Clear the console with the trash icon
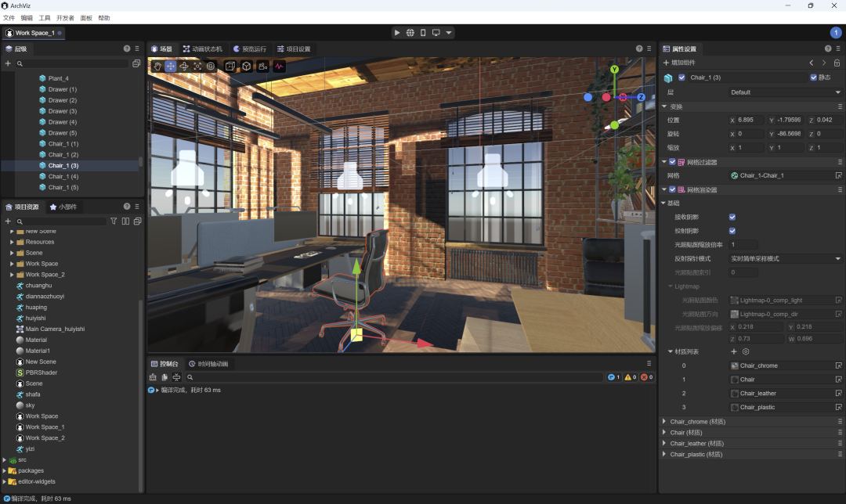This screenshot has width=846, height=504. [153, 377]
